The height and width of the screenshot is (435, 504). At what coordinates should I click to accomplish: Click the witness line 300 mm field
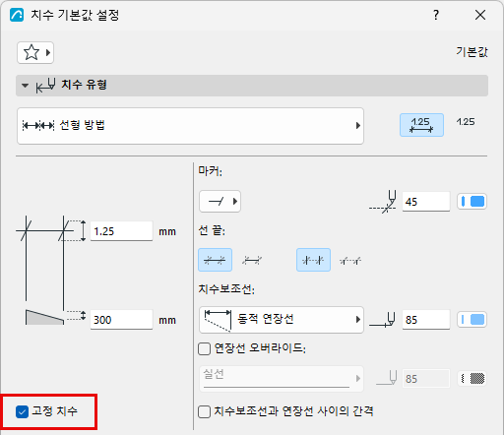tap(121, 320)
